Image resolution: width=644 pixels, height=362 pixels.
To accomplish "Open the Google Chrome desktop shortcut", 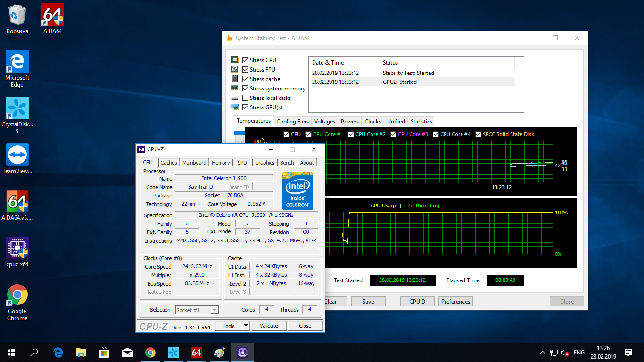I will (x=17, y=303).
